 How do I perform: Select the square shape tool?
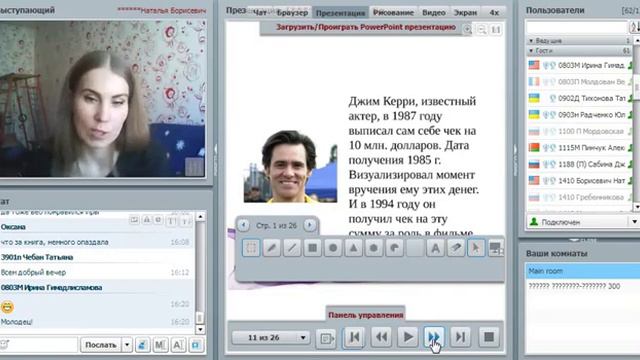[312, 248]
